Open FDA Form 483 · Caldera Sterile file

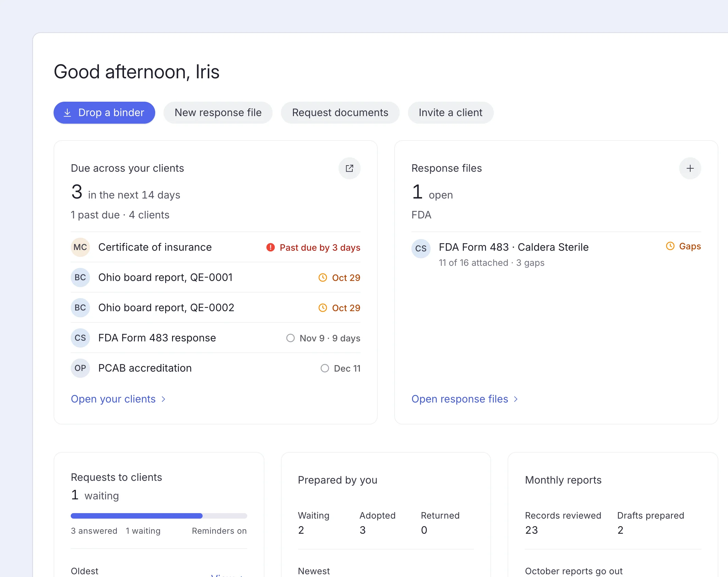coord(556,254)
